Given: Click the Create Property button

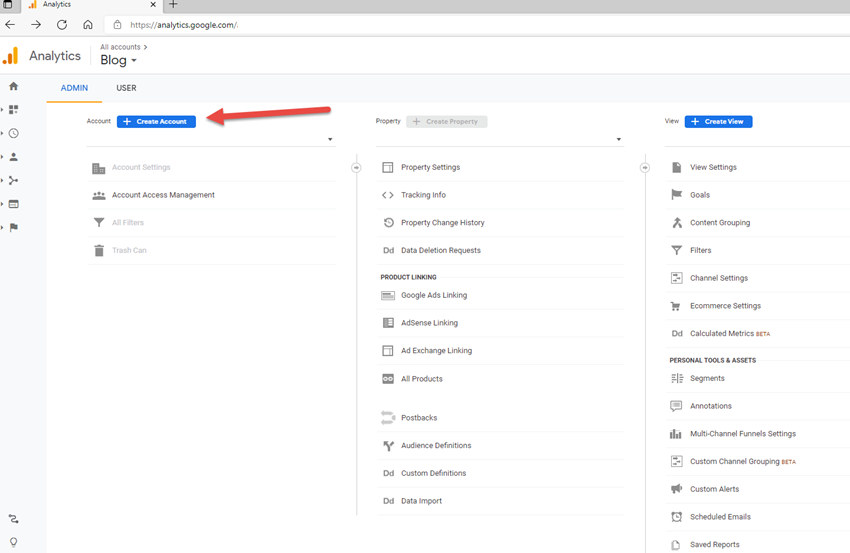Looking at the screenshot, I should coord(447,121).
